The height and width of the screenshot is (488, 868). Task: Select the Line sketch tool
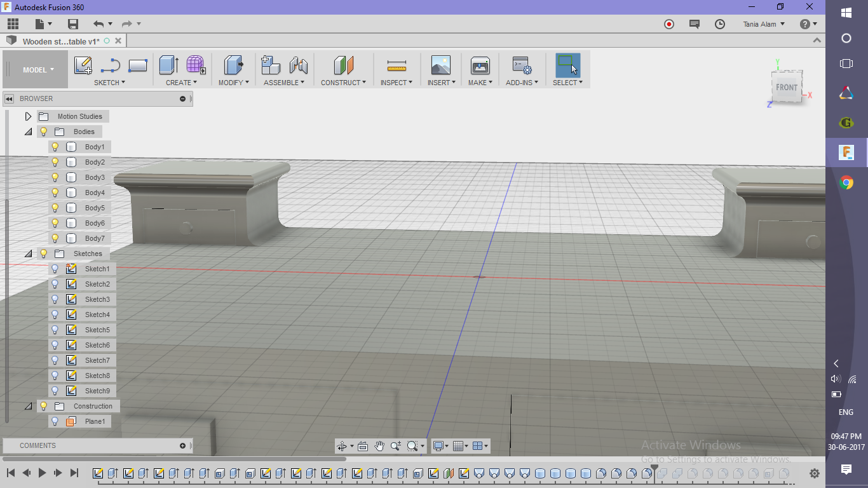click(111, 65)
